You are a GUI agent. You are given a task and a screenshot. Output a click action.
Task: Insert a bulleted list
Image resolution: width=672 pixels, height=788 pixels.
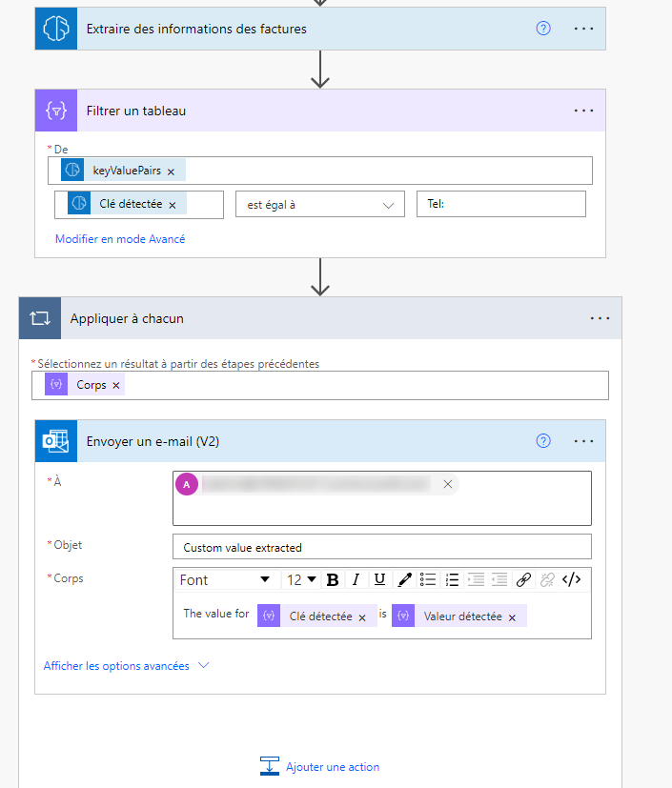[x=428, y=580]
